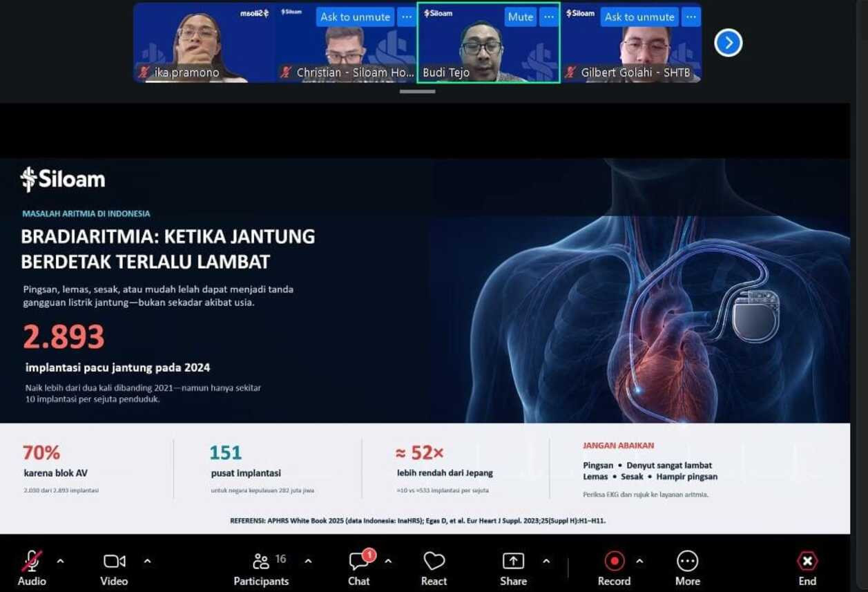Open more options on Gilbert Golahi's tile
Screen dimensions: 868x592
click(x=691, y=17)
